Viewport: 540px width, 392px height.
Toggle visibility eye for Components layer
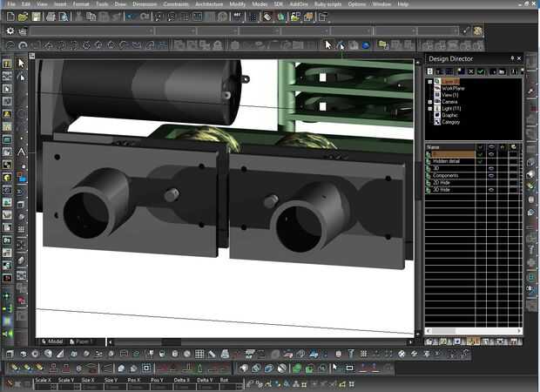493,175
